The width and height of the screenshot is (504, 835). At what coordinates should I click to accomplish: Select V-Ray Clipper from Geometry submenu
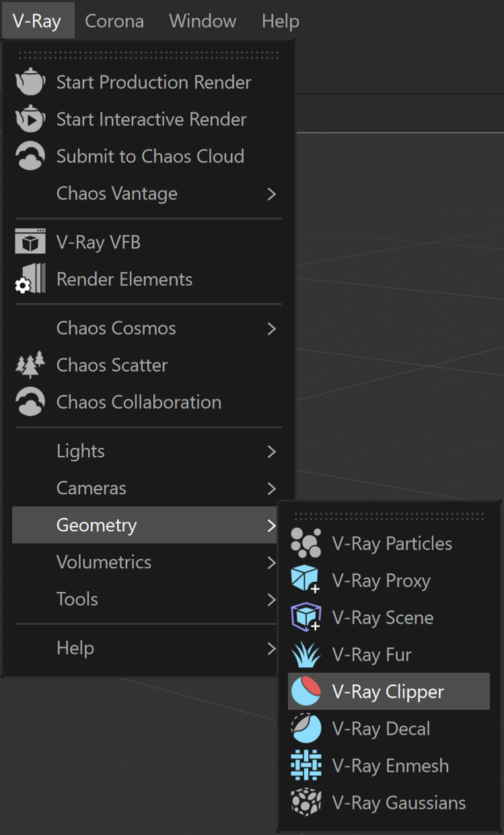click(x=389, y=692)
